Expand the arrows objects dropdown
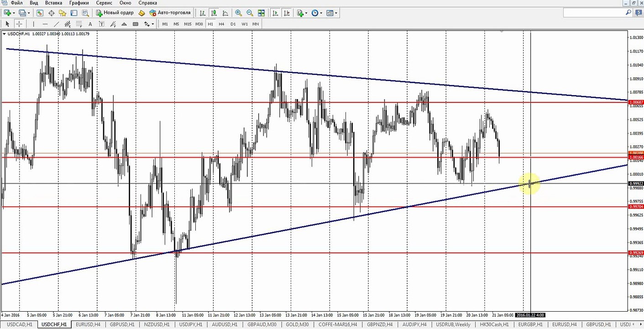Image resolution: width=644 pixels, height=329 pixels. point(152,24)
